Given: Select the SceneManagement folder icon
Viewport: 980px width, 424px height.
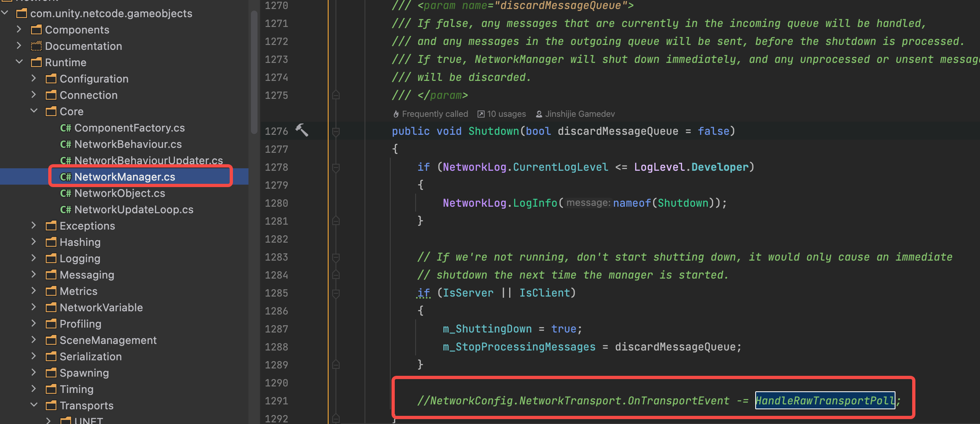Looking at the screenshot, I should (x=51, y=340).
